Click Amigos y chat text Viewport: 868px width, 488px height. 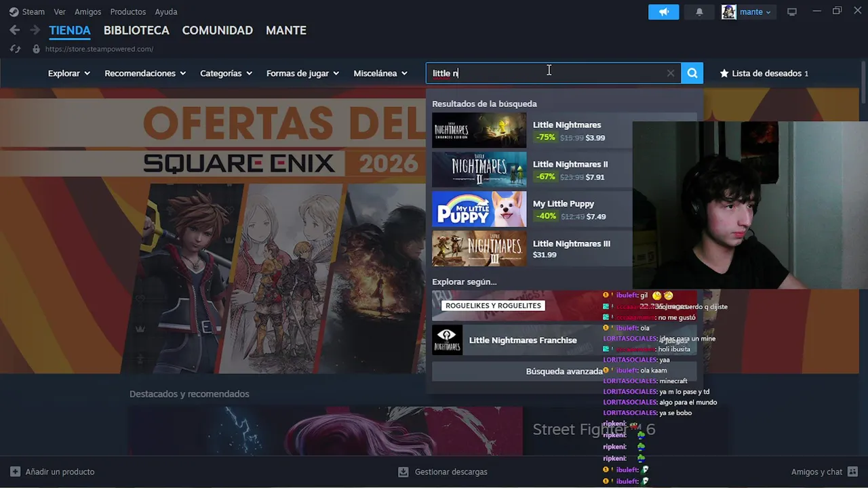coord(816,472)
